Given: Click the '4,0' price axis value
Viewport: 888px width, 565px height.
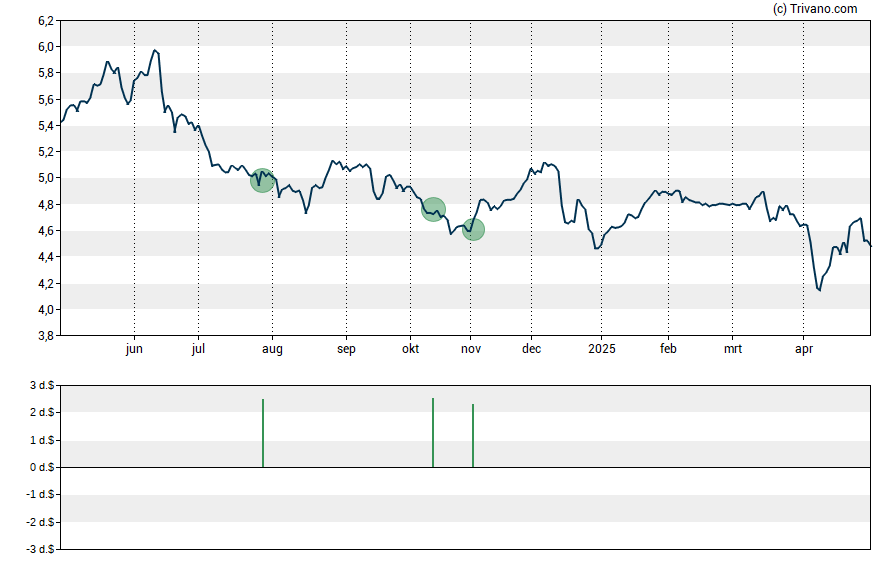Looking at the screenshot, I should (46, 310).
